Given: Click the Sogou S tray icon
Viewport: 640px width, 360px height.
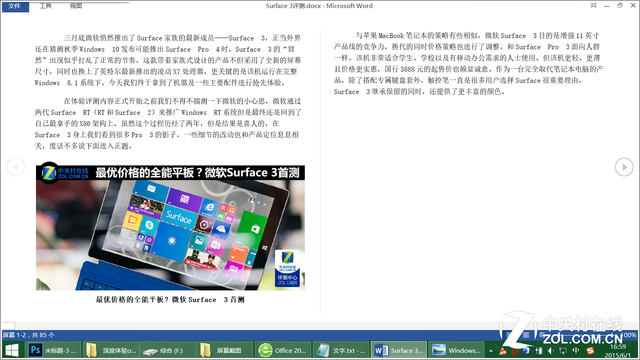Looking at the screenshot, I should pyautogui.click(x=590, y=350).
